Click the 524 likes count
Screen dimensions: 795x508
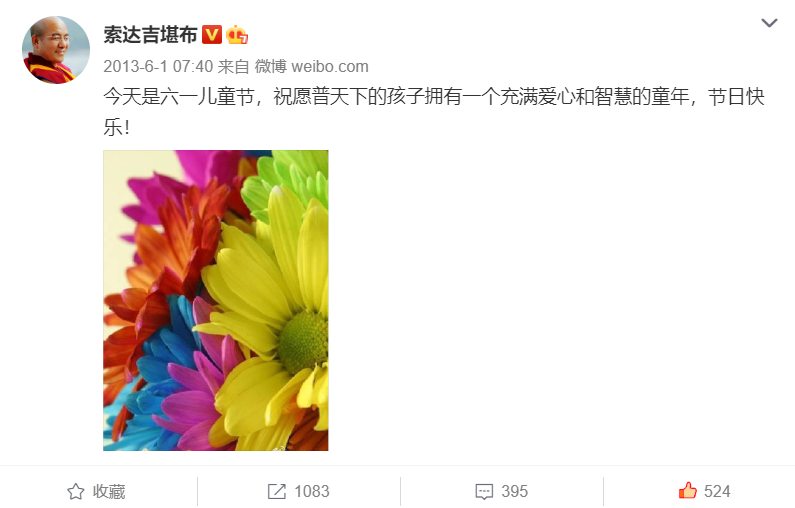tap(717, 491)
